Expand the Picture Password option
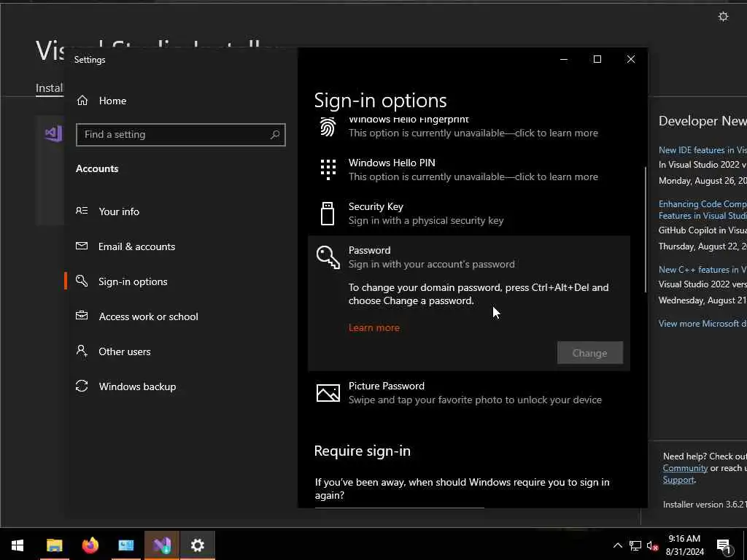747x560 pixels. [469, 393]
